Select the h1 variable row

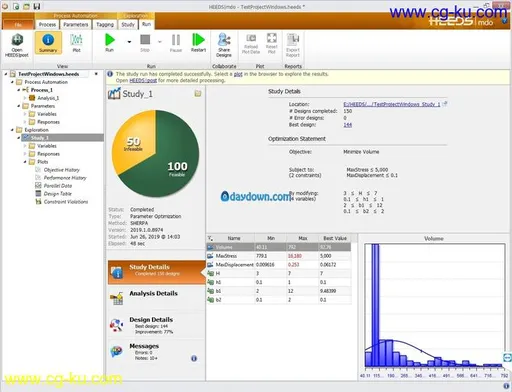pos(279,282)
